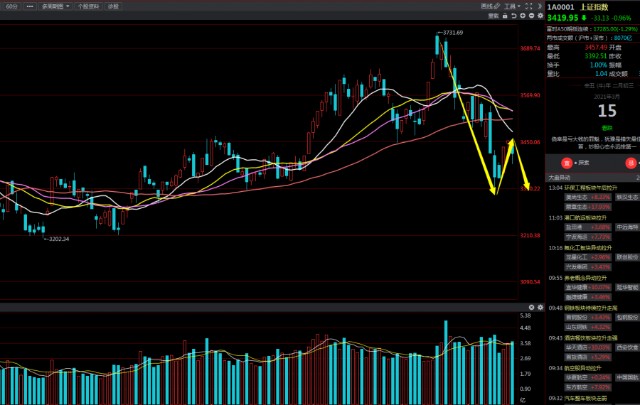Click the red icon beside 异动 label
The image size is (640, 405).
click(x=567, y=161)
